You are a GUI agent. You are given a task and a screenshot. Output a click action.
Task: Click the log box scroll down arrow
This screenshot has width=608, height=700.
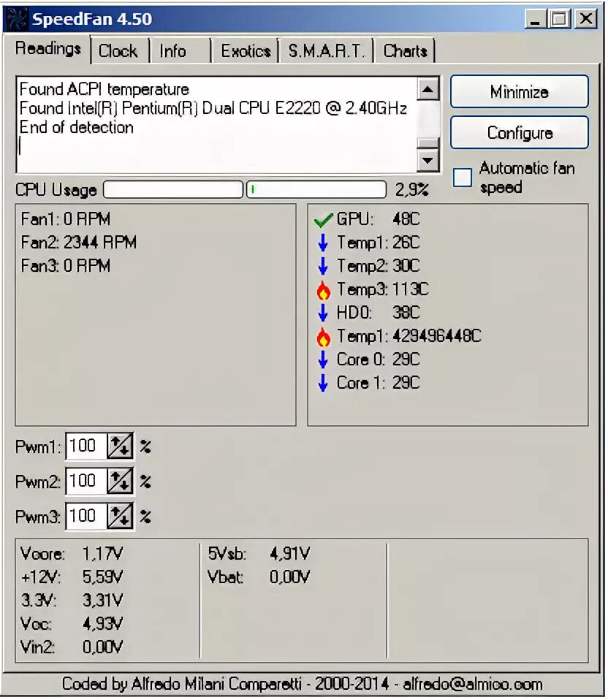pos(427,160)
